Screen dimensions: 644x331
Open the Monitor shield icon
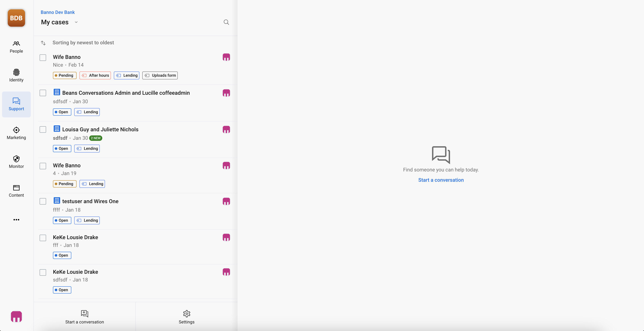click(16, 159)
